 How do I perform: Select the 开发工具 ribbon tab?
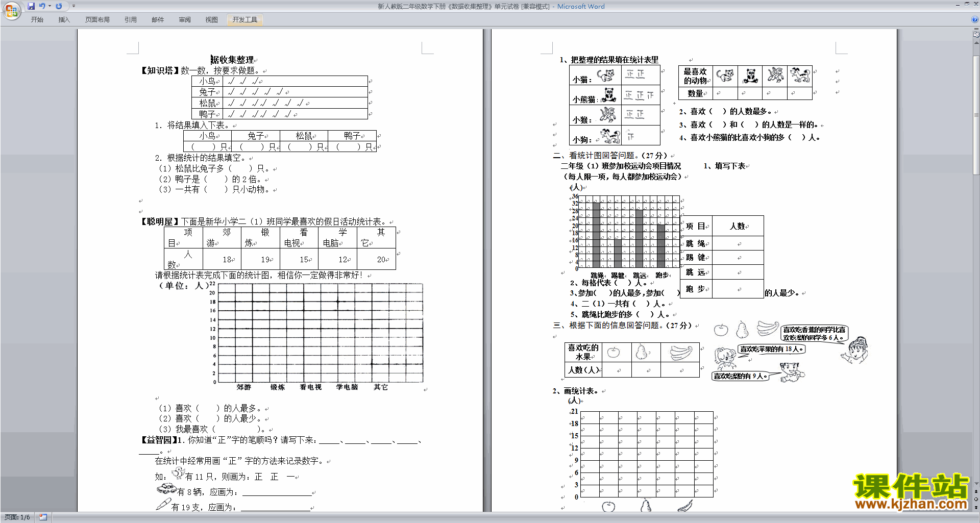pyautogui.click(x=244, y=20)
